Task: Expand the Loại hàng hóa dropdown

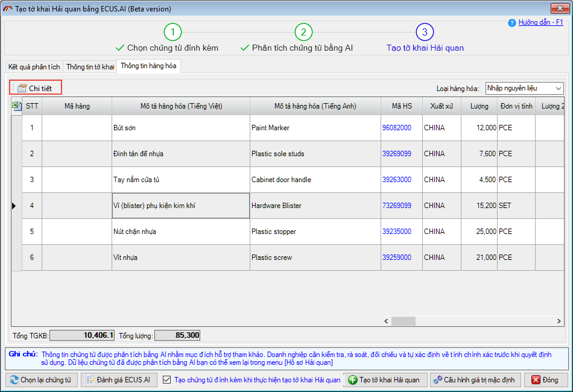Action: tap(558, 88)
